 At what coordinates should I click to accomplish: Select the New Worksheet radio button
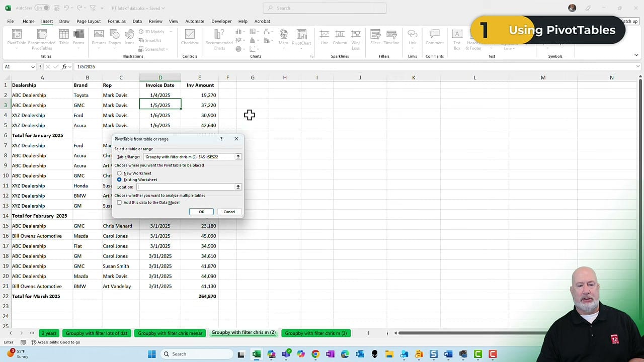119,173
